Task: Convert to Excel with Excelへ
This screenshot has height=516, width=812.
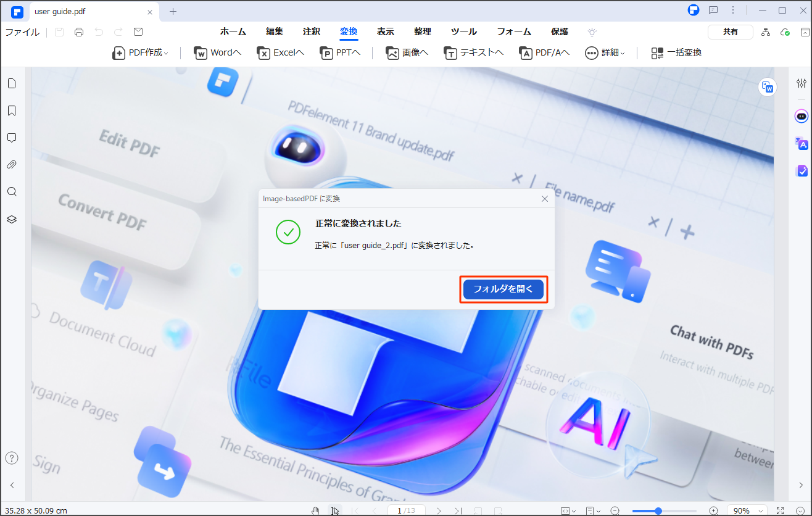Action: click(281, 53)
